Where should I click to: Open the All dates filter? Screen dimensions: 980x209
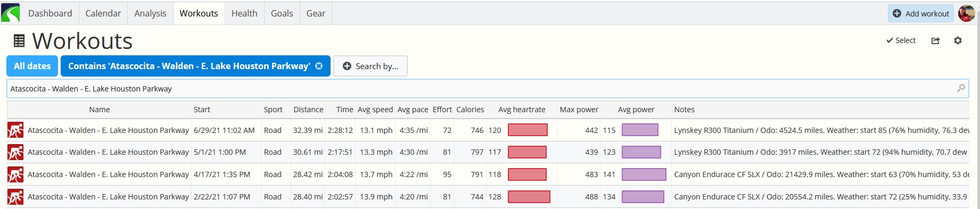[32, 66]
